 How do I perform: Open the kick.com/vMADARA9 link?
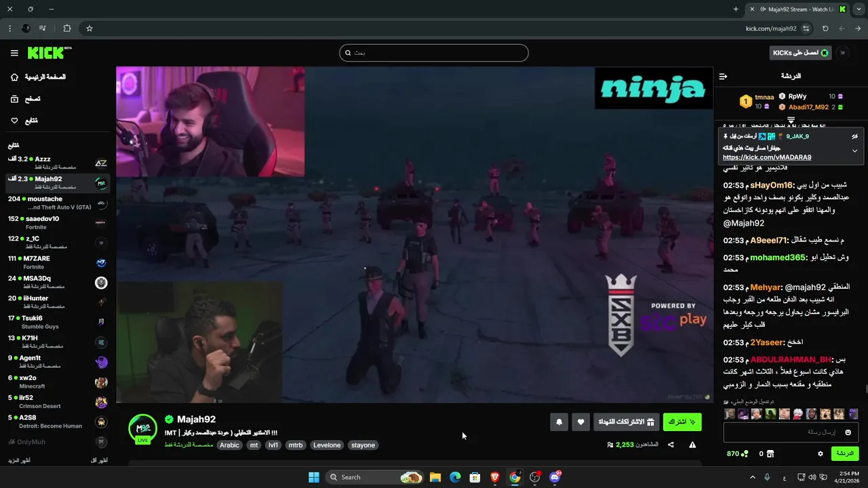pos(767,157)
